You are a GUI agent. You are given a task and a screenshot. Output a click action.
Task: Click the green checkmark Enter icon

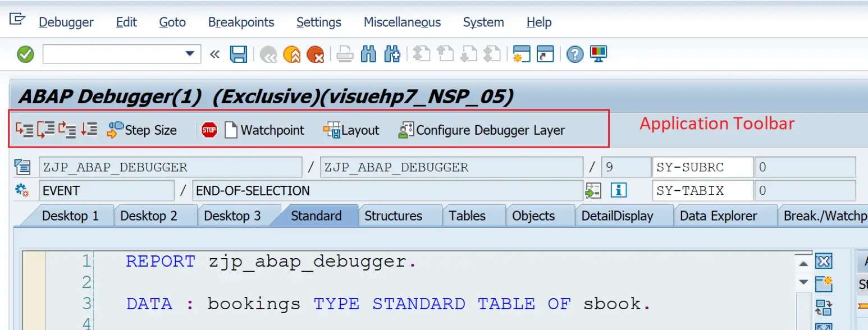pos(24,54)
